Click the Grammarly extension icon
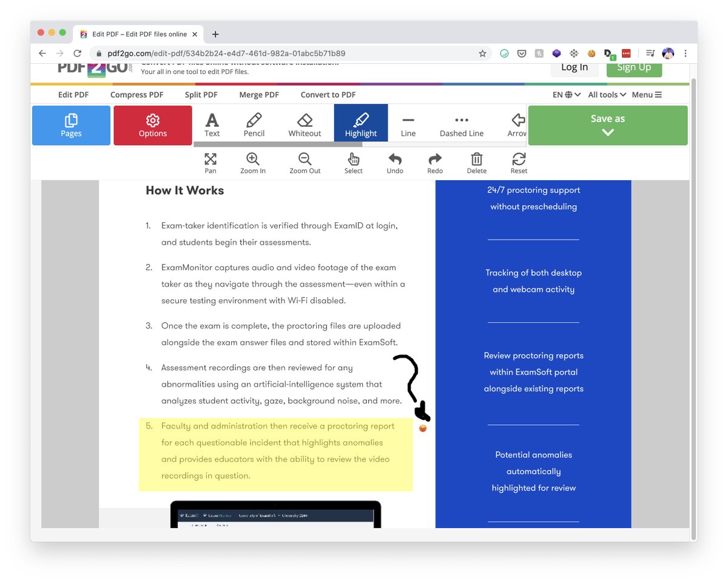Viewport: 728px width, 582px height. pyautogui.click(x=504, y=53)
